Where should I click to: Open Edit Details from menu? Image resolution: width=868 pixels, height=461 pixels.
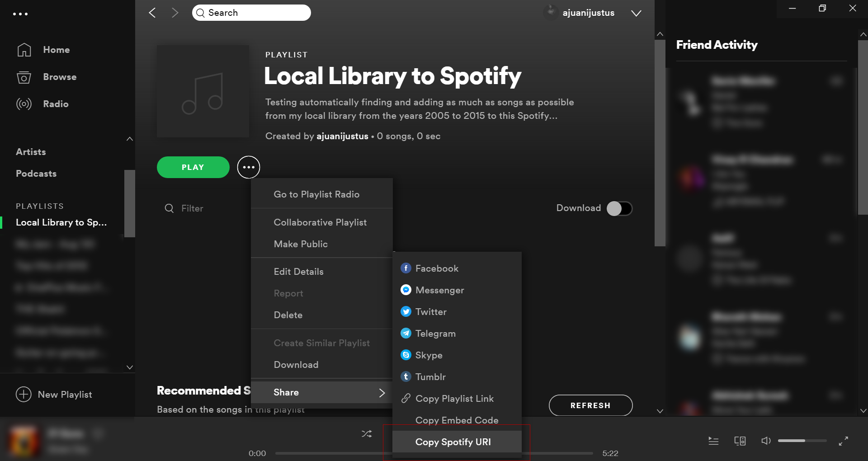(322, 272)
